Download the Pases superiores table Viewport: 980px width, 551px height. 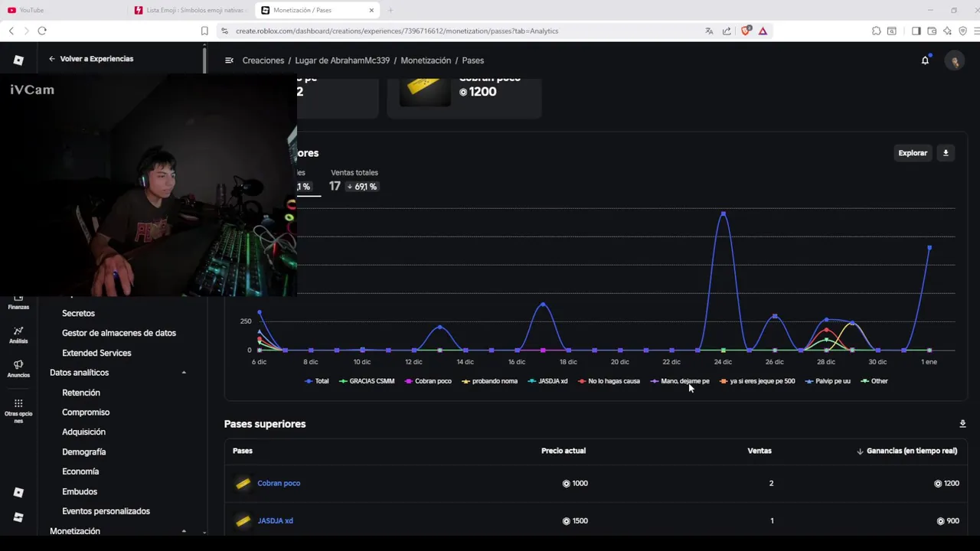click(962, 424)
